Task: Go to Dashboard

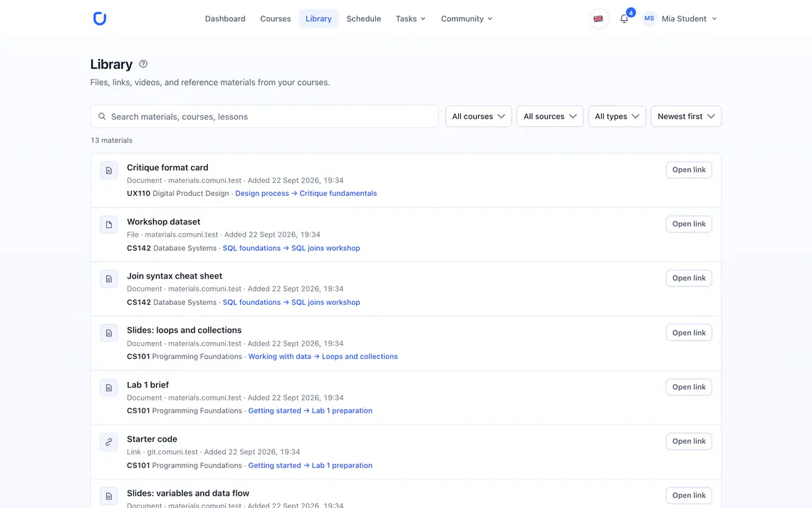Action: coord(225,19)
